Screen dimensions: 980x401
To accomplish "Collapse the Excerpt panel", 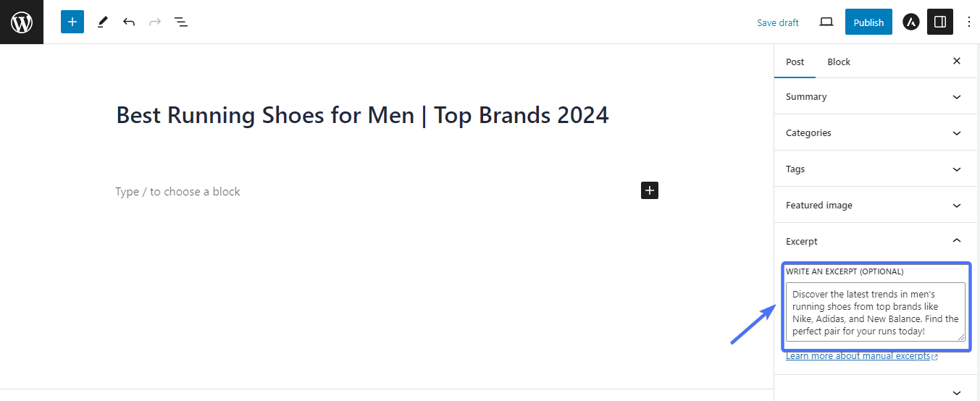I will click(x=876, y=241).
